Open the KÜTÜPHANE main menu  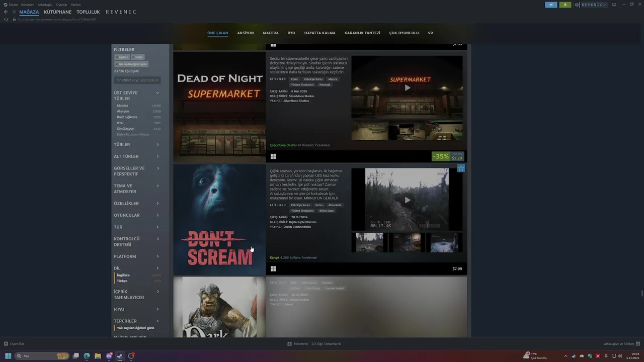[58, 12]
